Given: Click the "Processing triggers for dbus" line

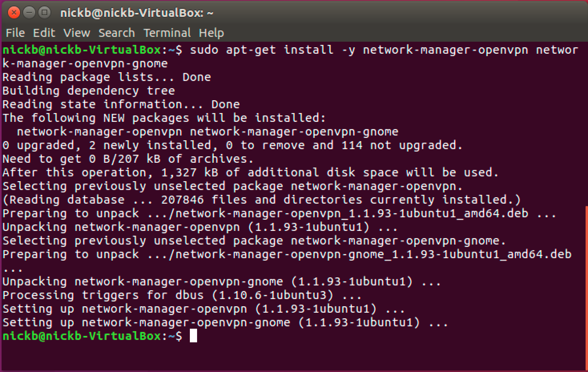Looking at the screenshot, I should [x=182, y=295].
